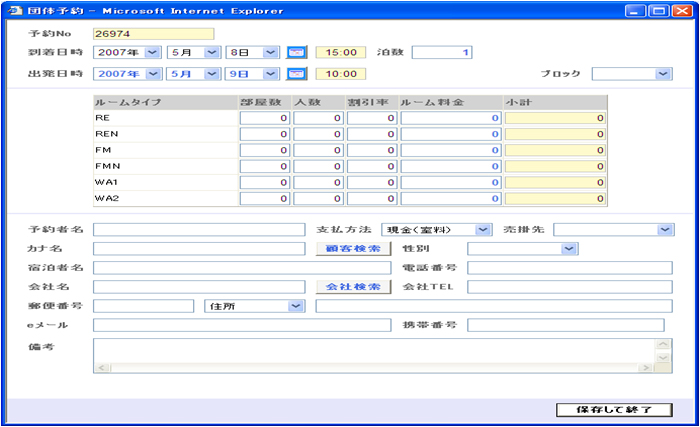The image size is (700, 427).
Task: Click the FMN row ルーム料金 field
Action: point(451,166)
